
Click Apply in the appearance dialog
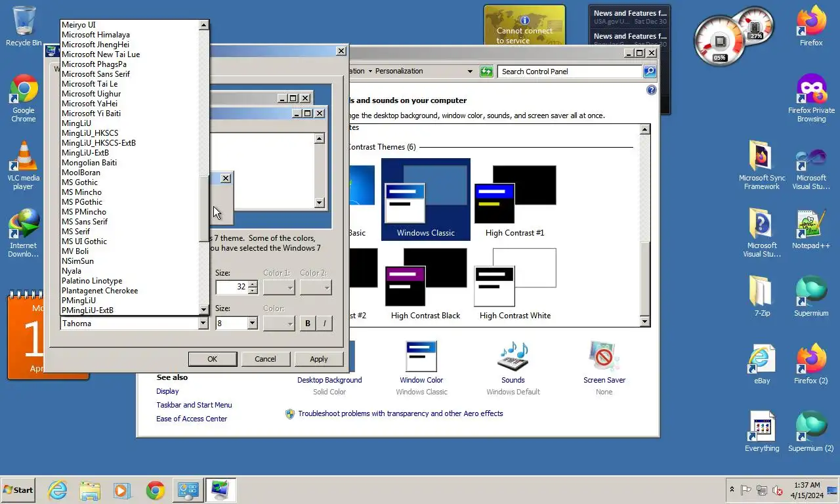[319, 359]
